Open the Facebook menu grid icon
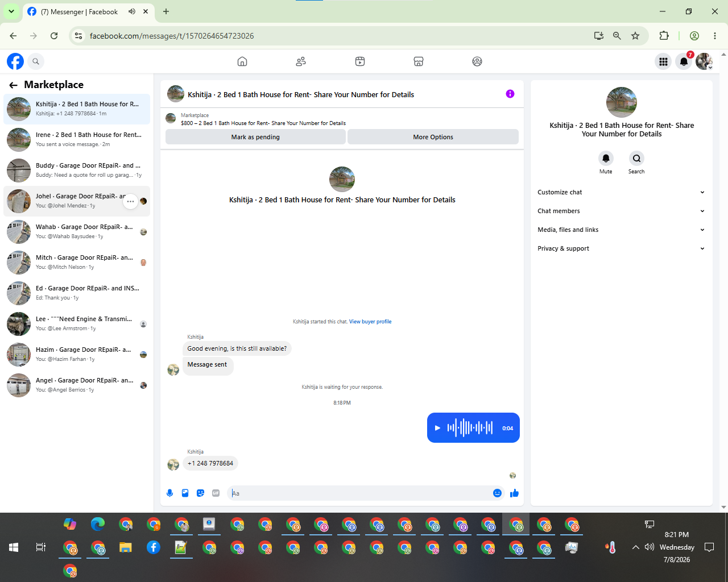The image size is (728, 582). 663,61
